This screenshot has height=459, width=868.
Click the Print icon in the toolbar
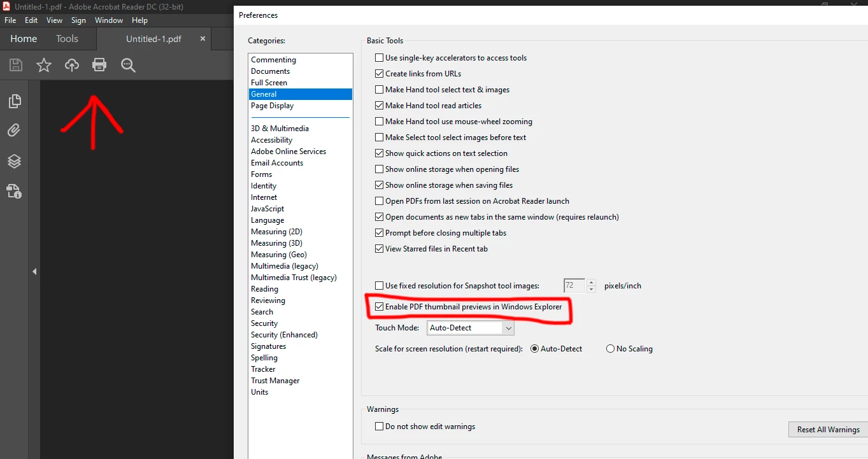[x=99, y=65]
